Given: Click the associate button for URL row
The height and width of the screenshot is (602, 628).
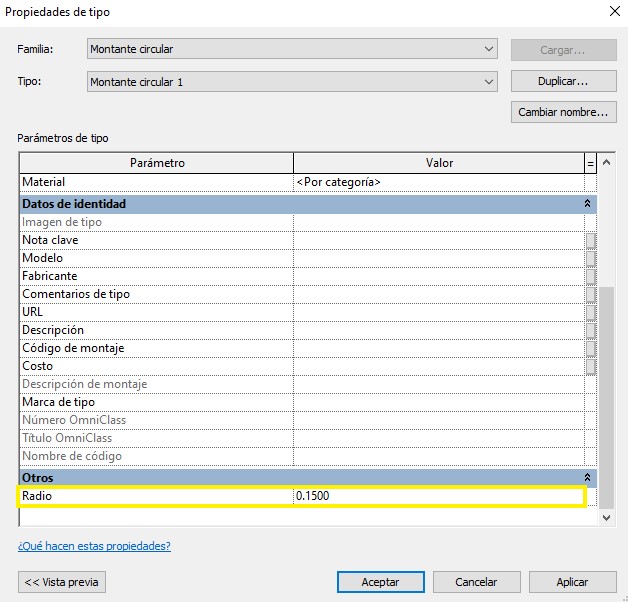Looking at the screenshot, I should click(x=590, y=312).
